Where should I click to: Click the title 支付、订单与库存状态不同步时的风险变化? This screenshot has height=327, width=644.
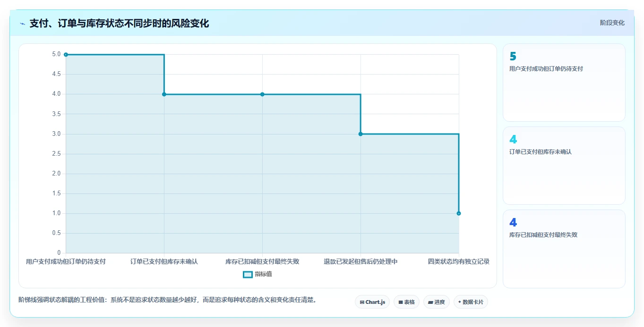119,24
